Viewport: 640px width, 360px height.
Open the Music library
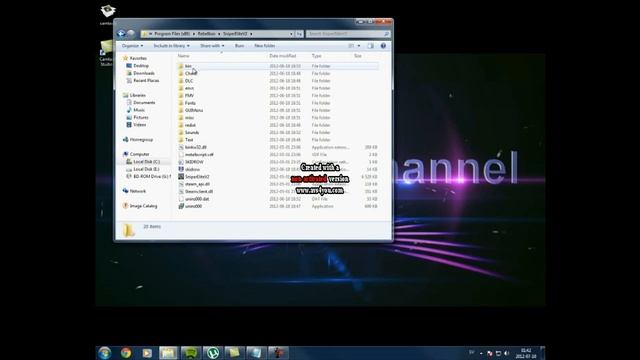click(139, 110)
